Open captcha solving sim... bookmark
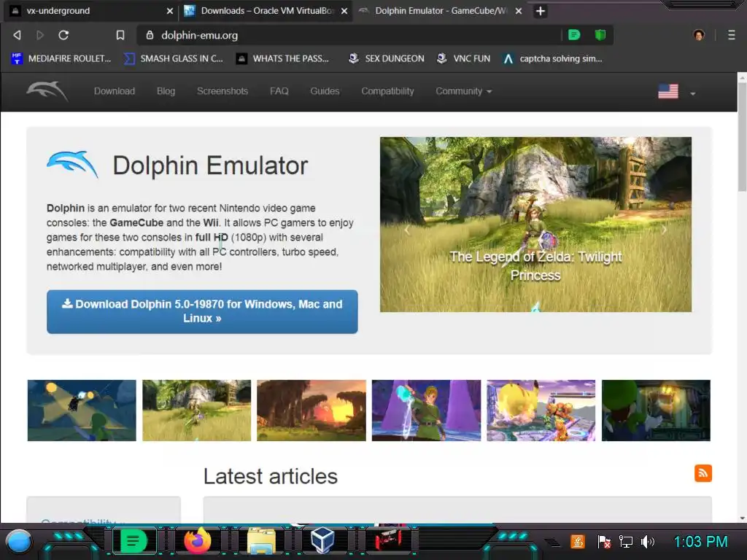 [553, 58]
